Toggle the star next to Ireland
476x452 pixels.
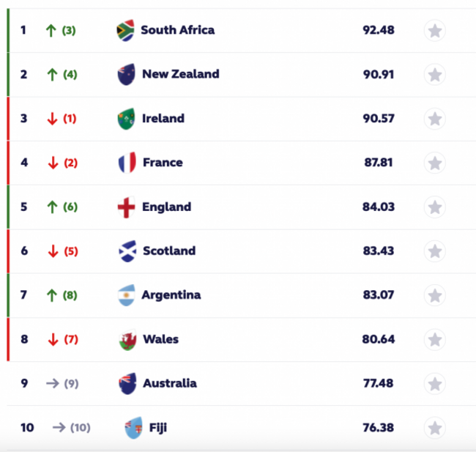pyautogui.click(x=435, y=119)
